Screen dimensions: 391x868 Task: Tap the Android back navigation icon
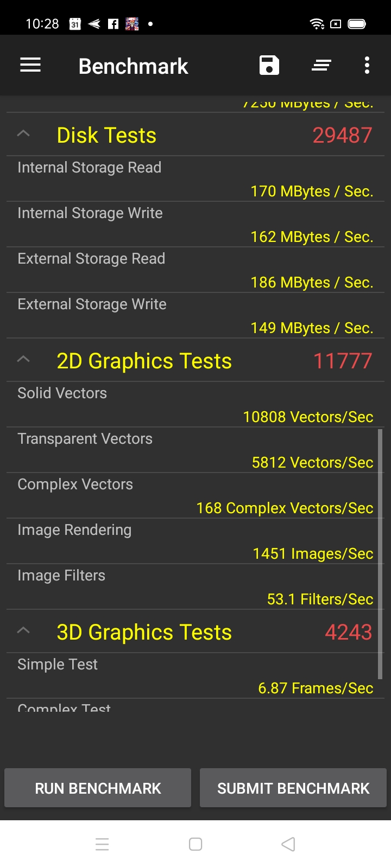pyautogui.click(x=288, y=844)
